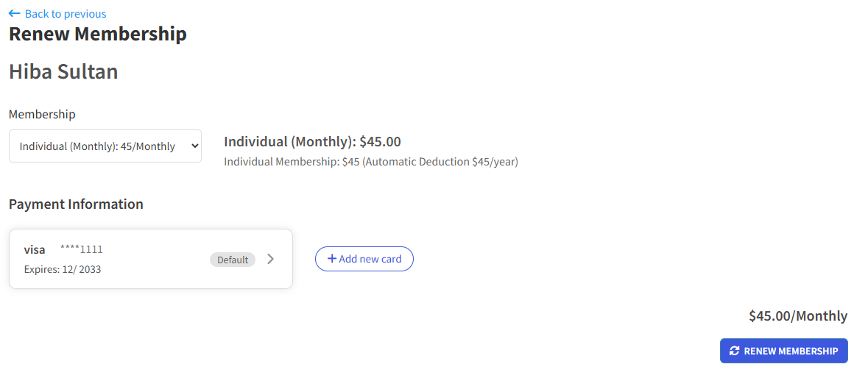Click the masked card number ****1111
The width and height of the screenshot is (868, 378).
click(x=82, y=250)
